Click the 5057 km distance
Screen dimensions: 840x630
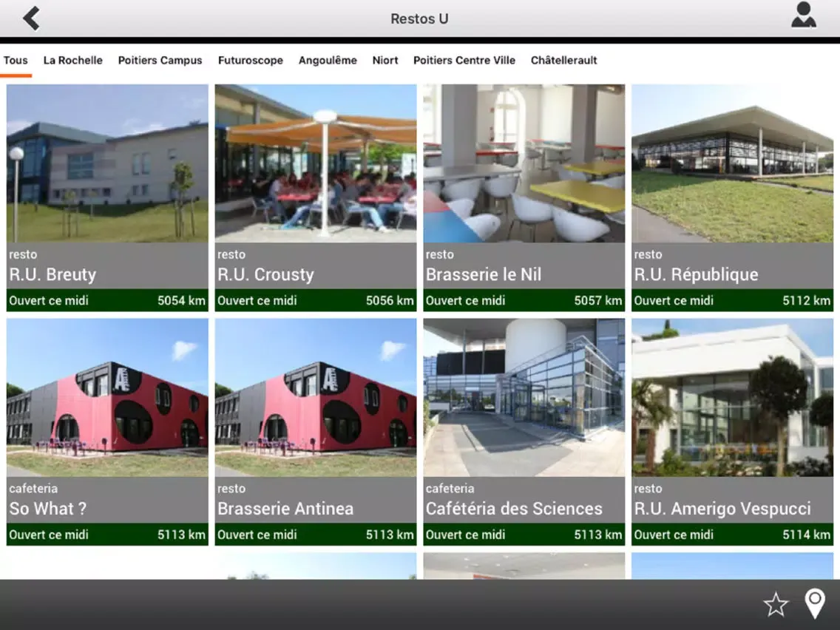coord(598,300)
